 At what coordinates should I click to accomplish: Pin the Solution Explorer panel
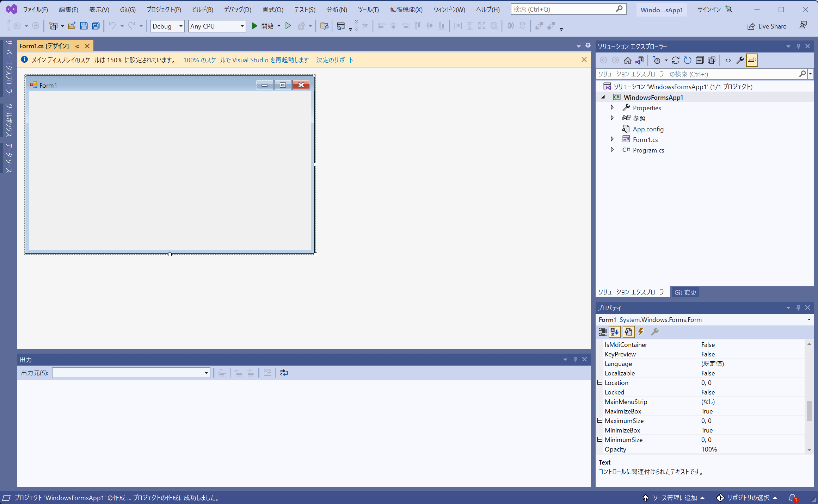pos(798,46)
